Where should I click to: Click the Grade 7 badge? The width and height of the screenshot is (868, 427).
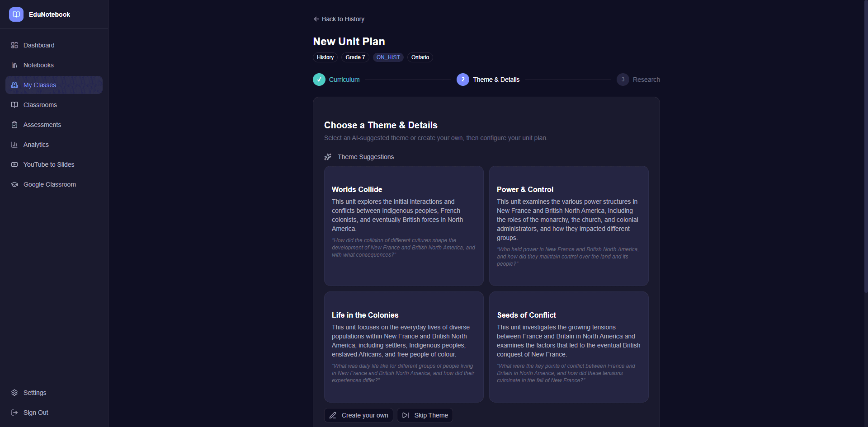(x=355, y=57)
